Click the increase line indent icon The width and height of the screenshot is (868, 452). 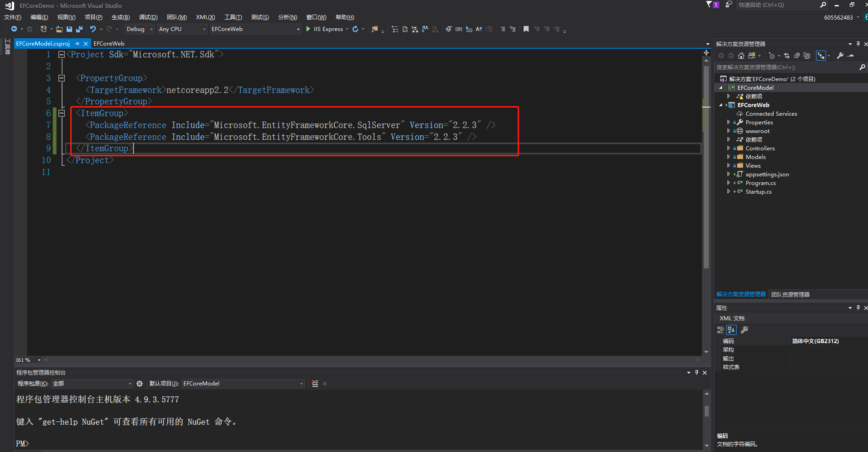point(513,29)
